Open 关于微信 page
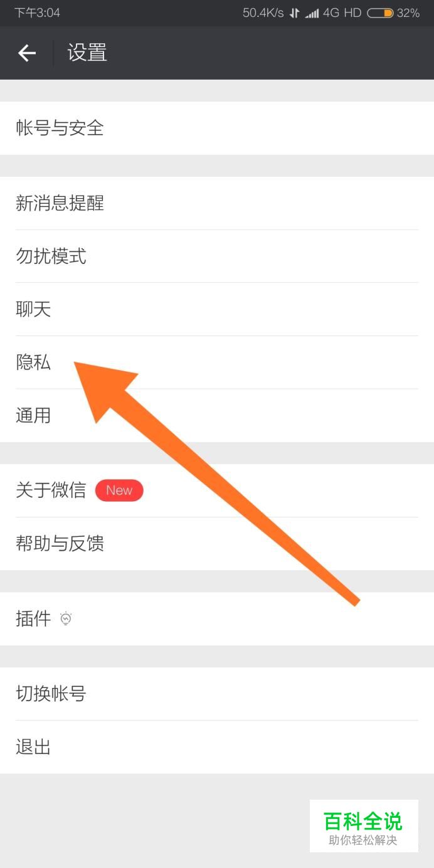 [x=217, y=490]
